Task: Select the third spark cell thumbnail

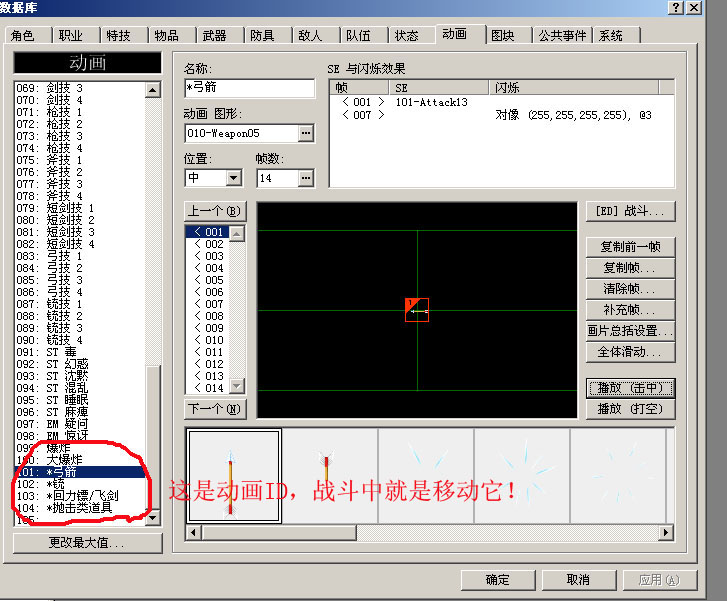Action: (x=426, y=475)
